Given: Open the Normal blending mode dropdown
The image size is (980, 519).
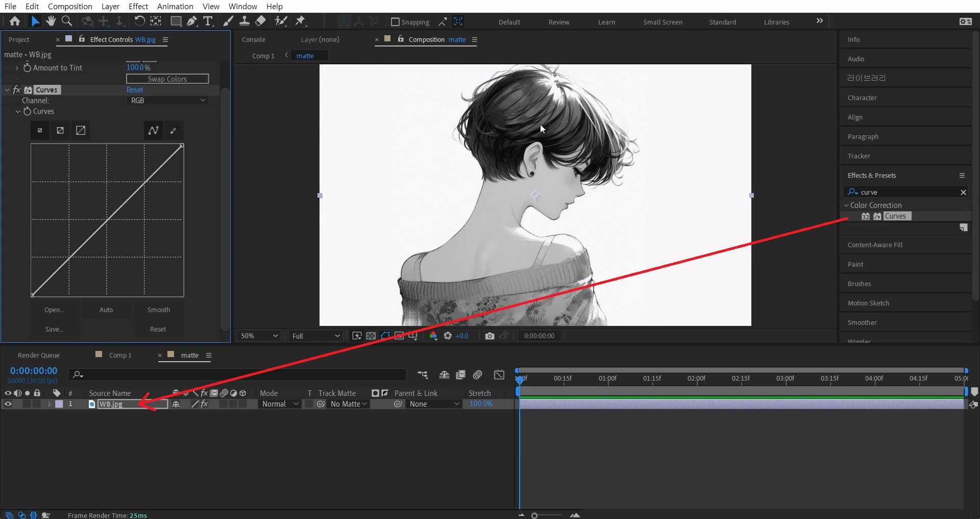Looking at the screenshot, I should tap(280, 404).
